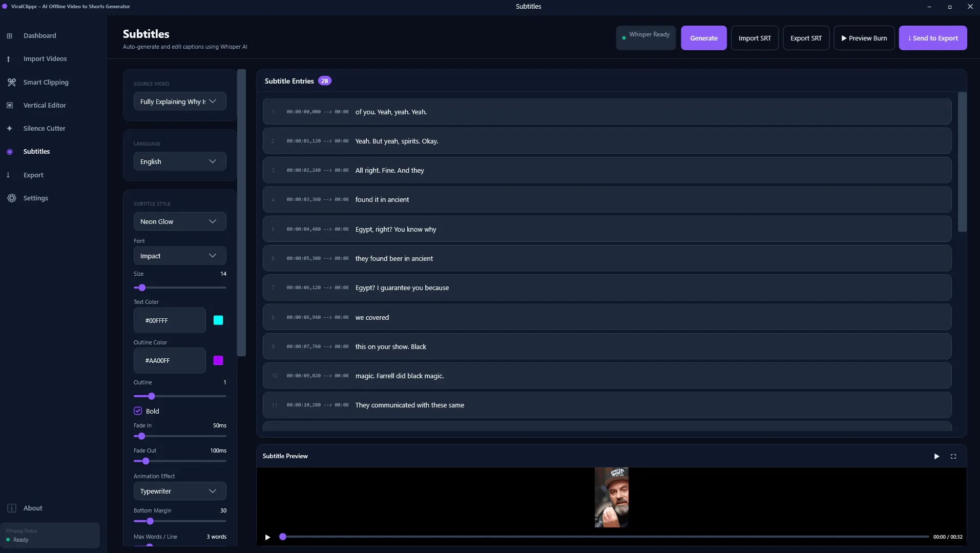Click the font Size slider handle
Viewport: 980px width, 553px height.
(x=142, y=288)
